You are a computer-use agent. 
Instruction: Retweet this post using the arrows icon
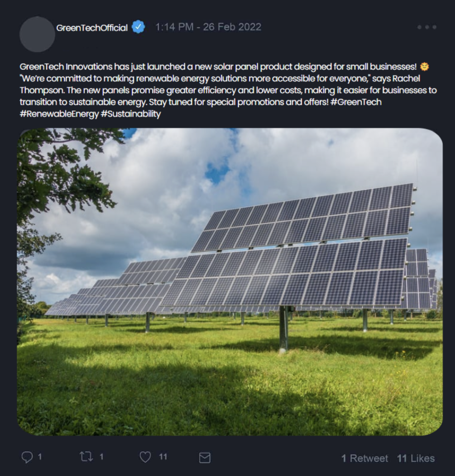[86, 457]
